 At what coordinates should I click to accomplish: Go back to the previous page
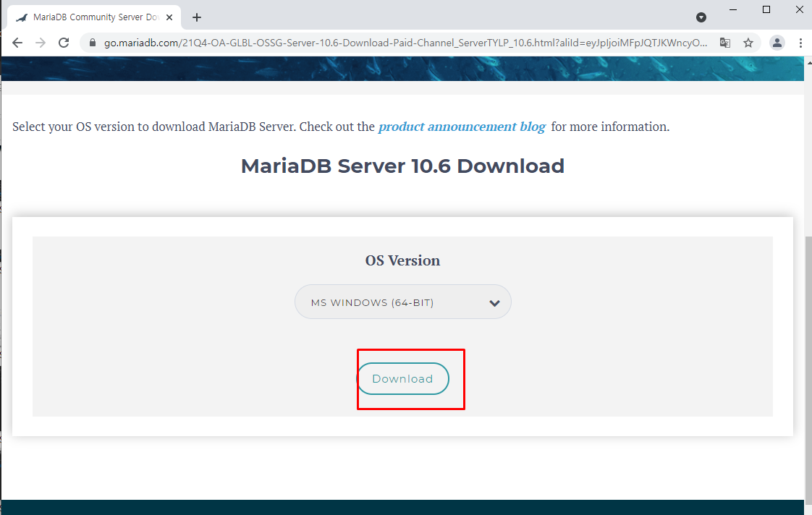click(x=17, y=43)
